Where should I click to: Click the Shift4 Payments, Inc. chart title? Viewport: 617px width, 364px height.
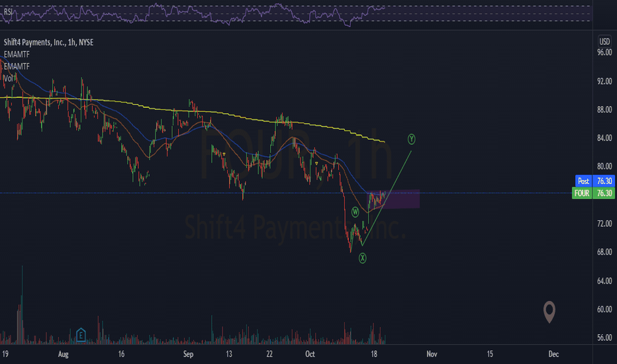pyautogui.click(x=48, y=42)
